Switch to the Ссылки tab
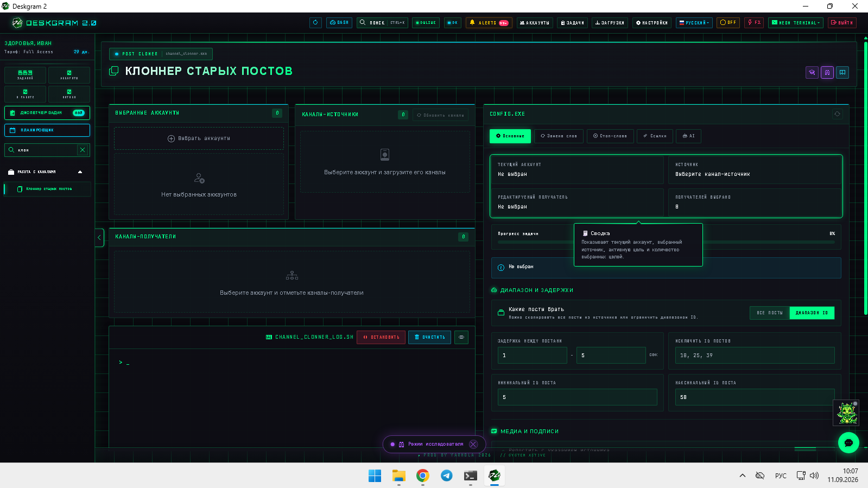This screenshot has height=488, width=868. (x=655, y=136)
